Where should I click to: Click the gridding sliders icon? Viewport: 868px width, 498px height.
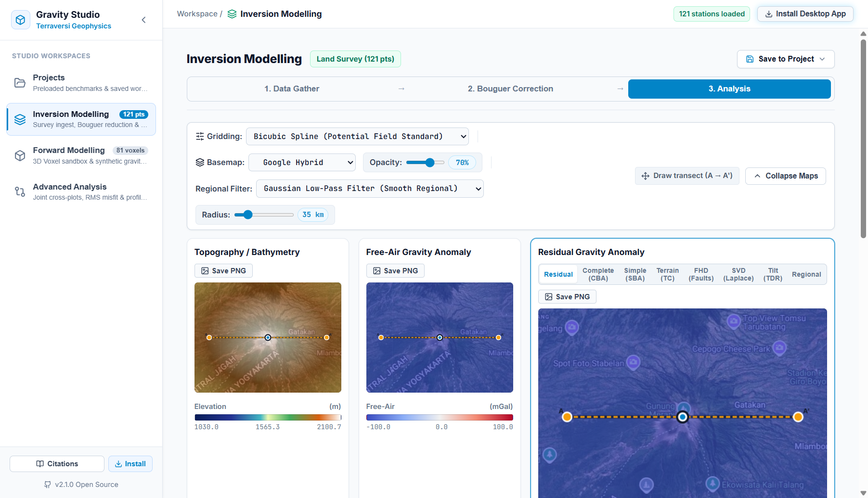point(200,136)
